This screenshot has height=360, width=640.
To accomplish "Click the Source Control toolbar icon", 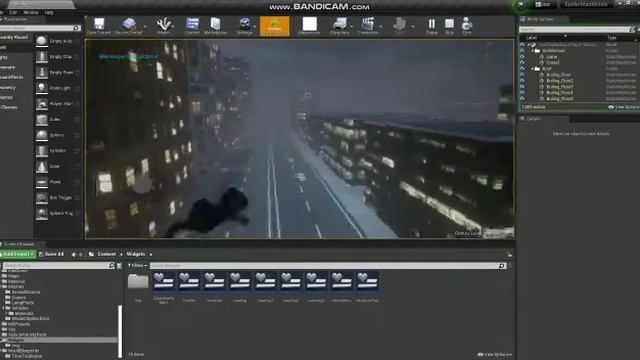I will click(x=129, y=26).
